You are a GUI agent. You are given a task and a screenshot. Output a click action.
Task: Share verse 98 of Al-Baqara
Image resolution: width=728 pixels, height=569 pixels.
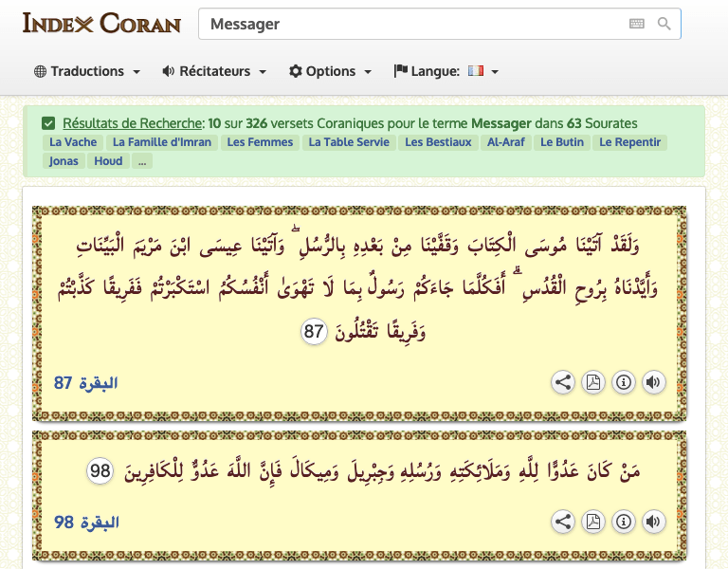pyautogui.click(x=563, y=522)
